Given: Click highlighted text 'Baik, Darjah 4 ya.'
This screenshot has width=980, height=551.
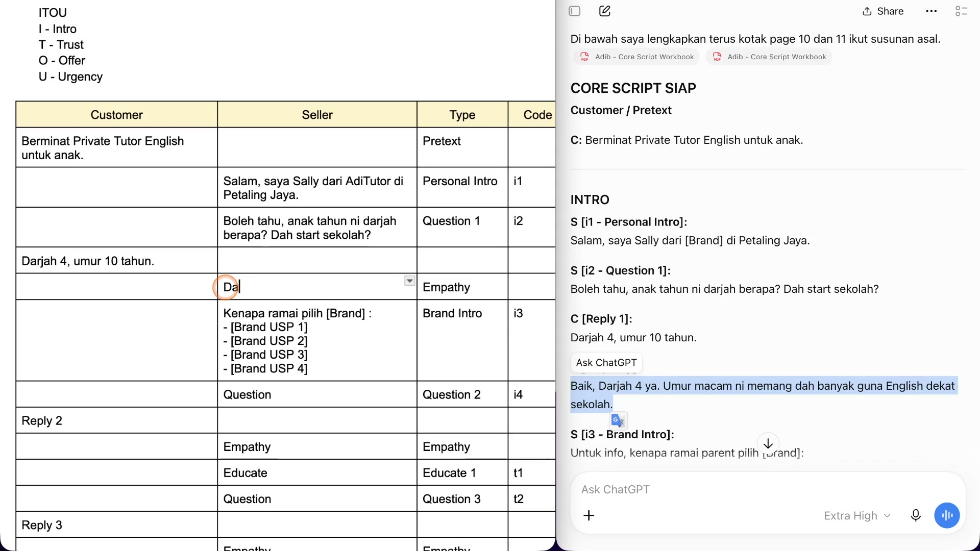Looking at the screenshot, I should point(615,386).
